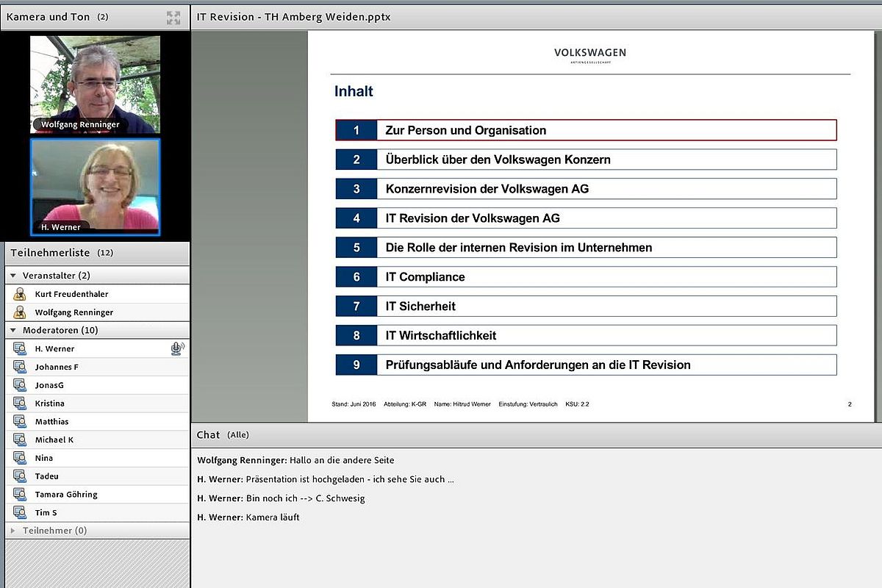Collapse the Veranstalter (2) group

13,276
